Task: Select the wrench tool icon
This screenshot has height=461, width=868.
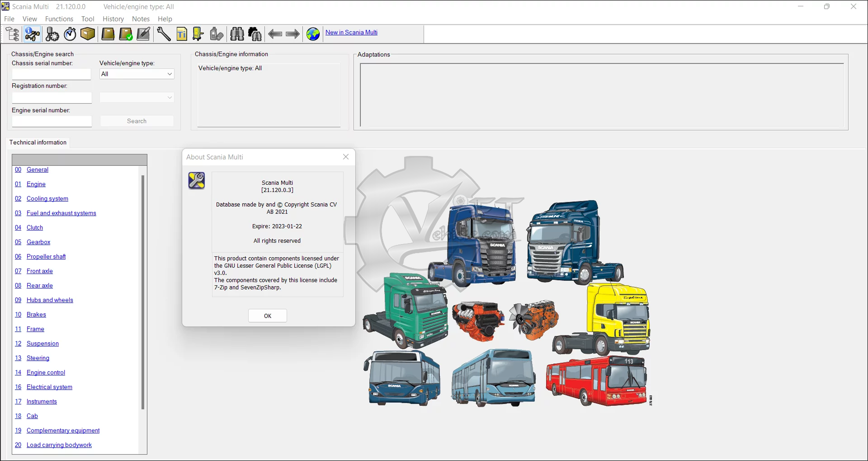Action: click(164, 34)
